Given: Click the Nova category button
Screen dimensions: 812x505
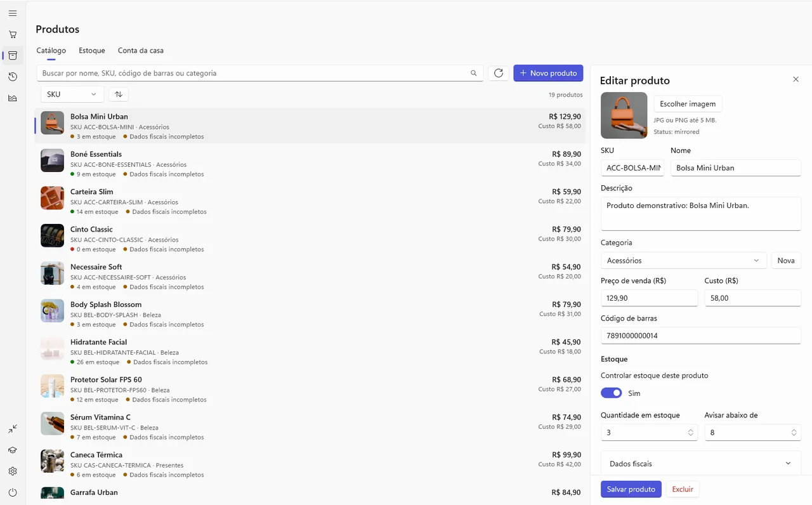Looking at the screenshot, I should pos(786,261).
